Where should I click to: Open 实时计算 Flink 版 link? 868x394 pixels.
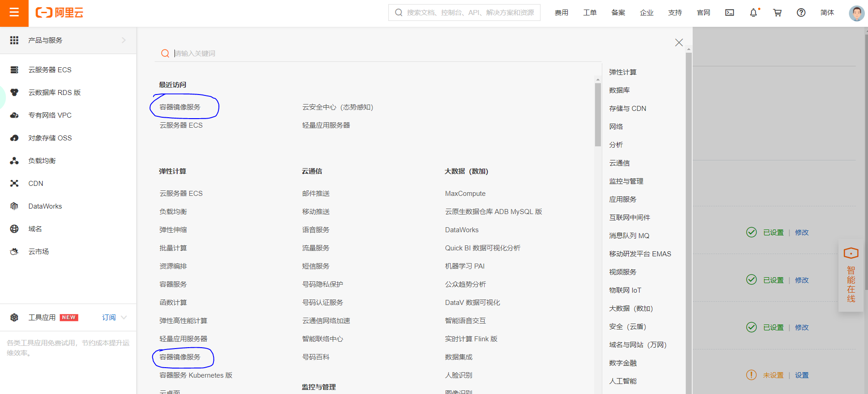point(471,339)
